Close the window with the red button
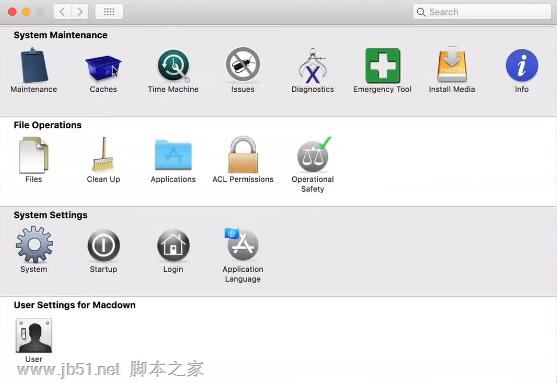The image size is (557, 383). coord(12,12)
